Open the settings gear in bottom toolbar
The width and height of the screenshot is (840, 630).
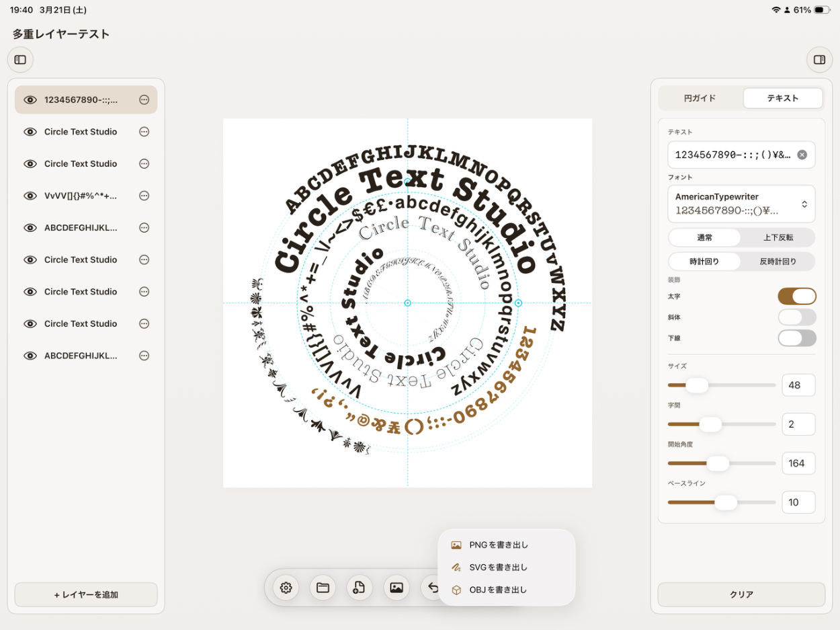[x=286, y=588]
